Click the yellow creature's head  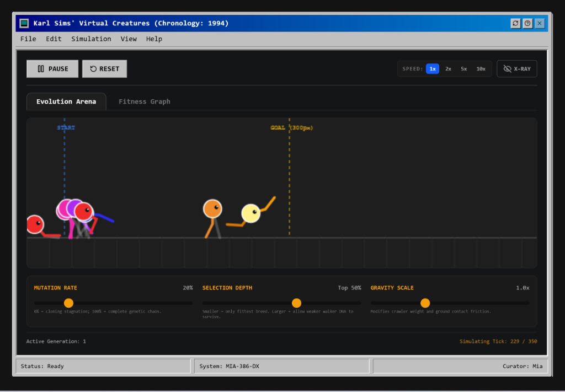(x=251, y=213)
